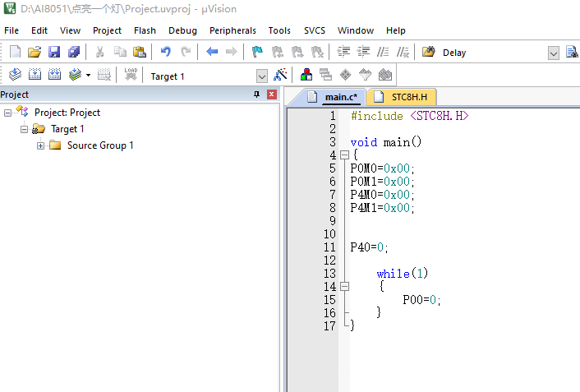Viewport: 580px width, 392px height.
Task: Find in files icon next to Delay
Action: click(429, 52)
